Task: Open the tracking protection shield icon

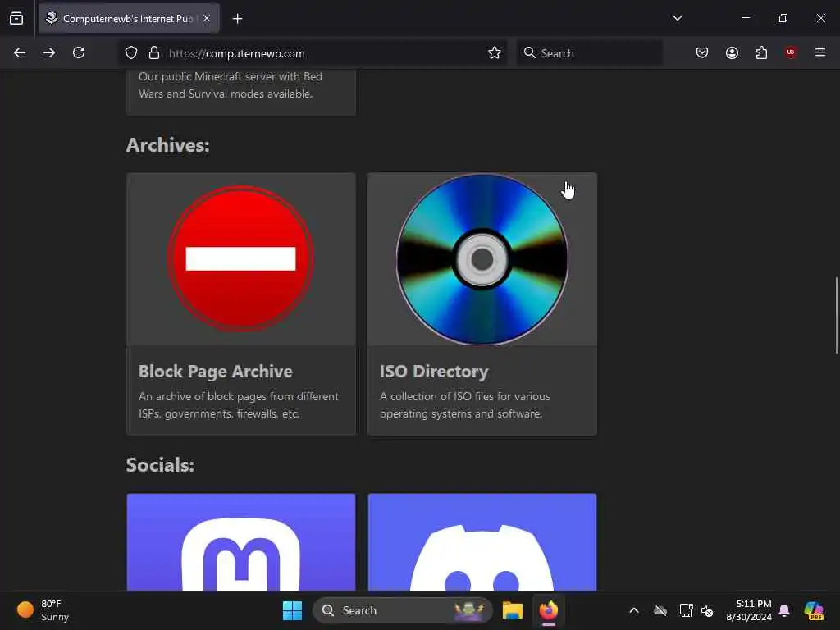Action: pyautogui.click(x=131, y=53)
